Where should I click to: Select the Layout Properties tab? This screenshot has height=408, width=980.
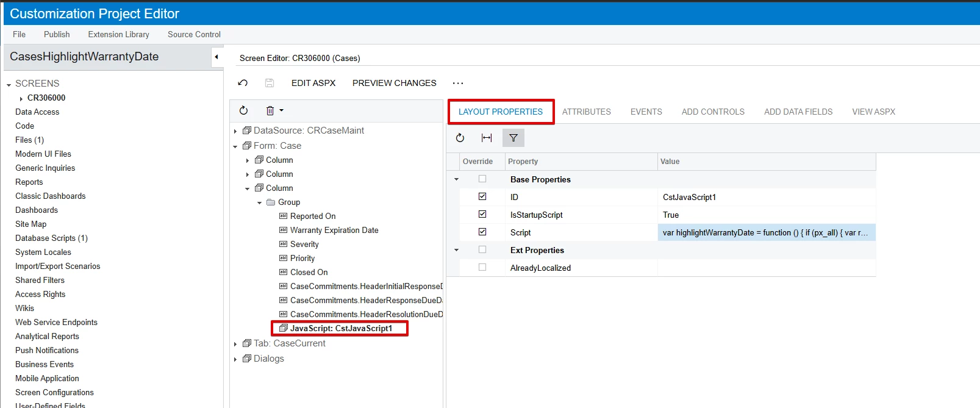point(501,112)
